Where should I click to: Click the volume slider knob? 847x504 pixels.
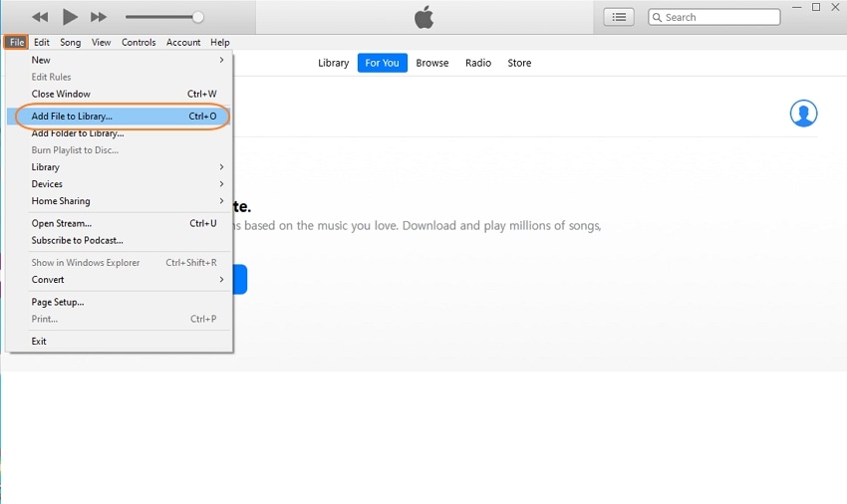(x=197, y=17)
